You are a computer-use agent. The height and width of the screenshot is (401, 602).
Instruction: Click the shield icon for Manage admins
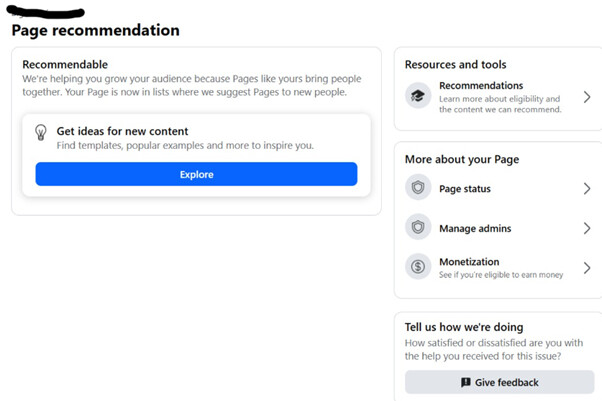click(x=418, y=228)
